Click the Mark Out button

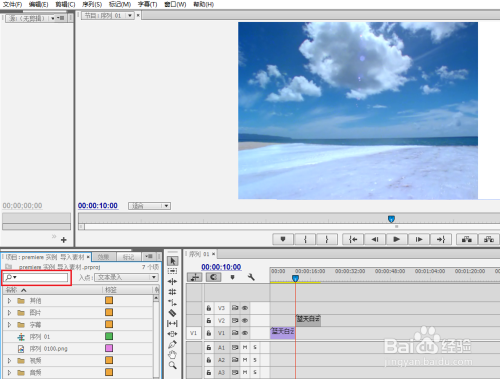(x=327, y=239)
